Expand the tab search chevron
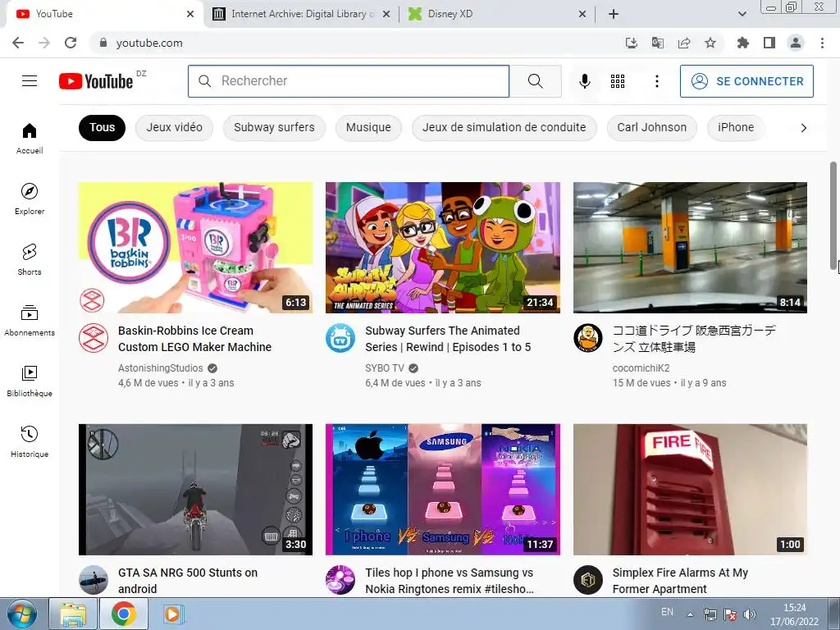 tap(742, 14)
